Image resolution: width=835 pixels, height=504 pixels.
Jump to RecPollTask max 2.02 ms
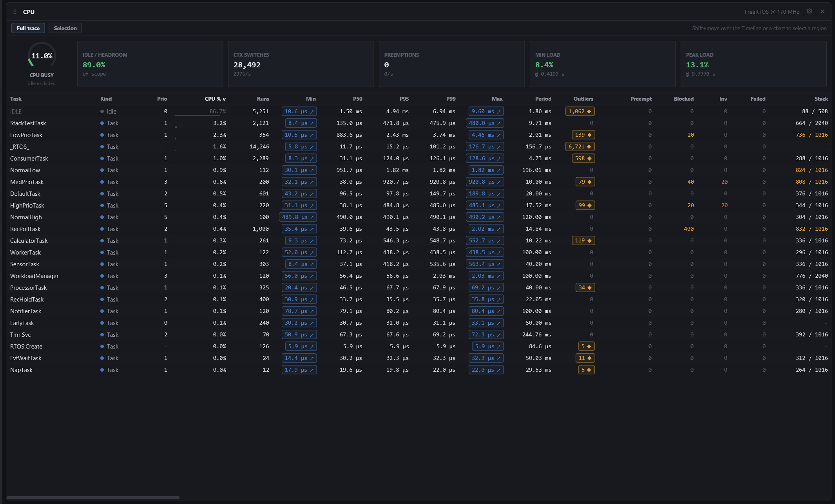[x=486, y=229]
